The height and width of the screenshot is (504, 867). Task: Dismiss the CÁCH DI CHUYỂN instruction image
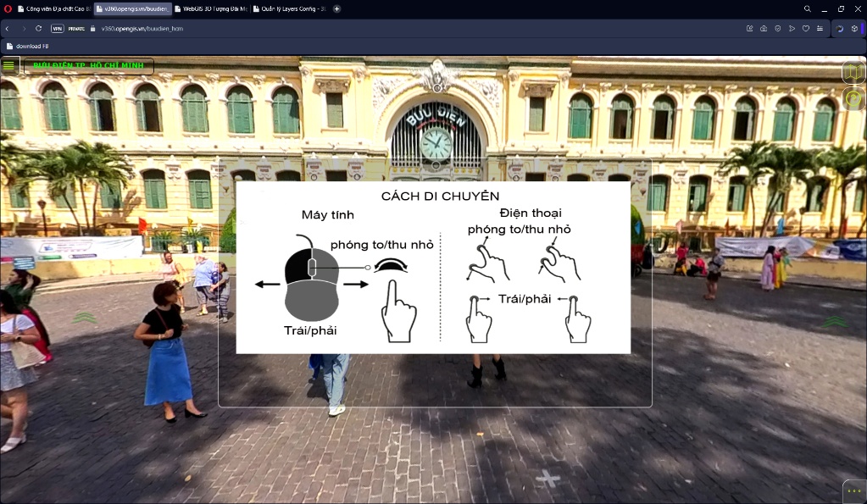tap(433, 268)
